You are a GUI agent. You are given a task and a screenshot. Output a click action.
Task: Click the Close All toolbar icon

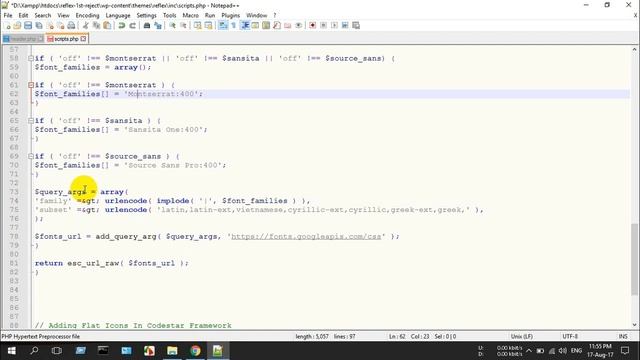click(60, 25)
